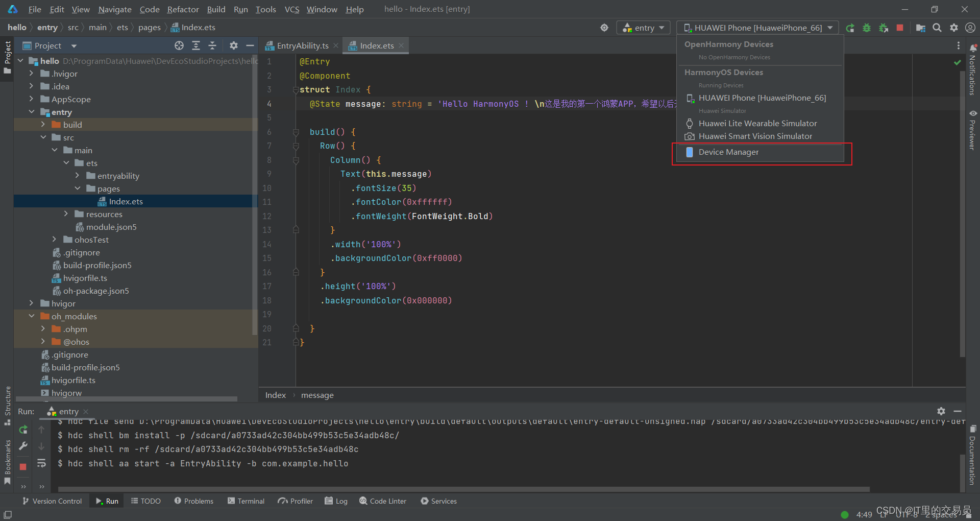Open the Search Everywhere magnifier icon
The width and height of the screenshot is (980, 521).
[x=937, y=28]
